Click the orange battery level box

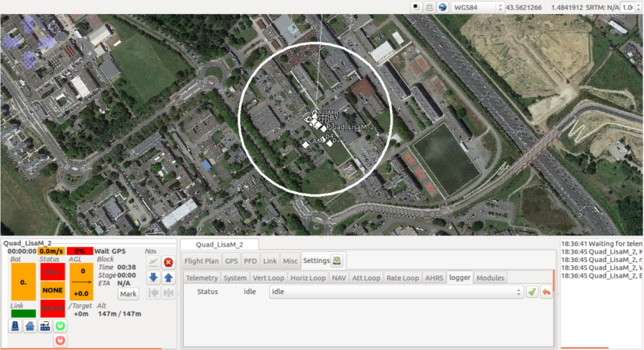[23, 282]
